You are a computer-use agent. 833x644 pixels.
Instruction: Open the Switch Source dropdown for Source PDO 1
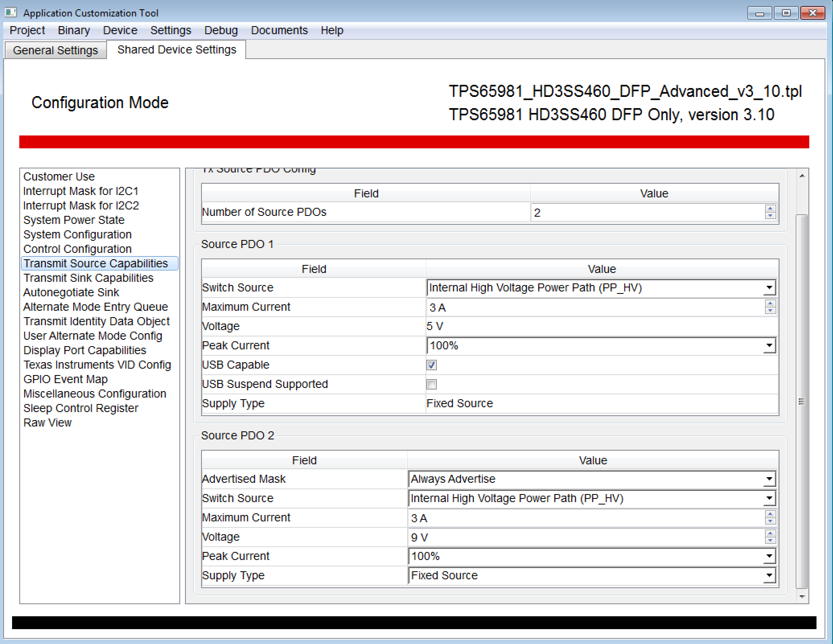(769, 287)
